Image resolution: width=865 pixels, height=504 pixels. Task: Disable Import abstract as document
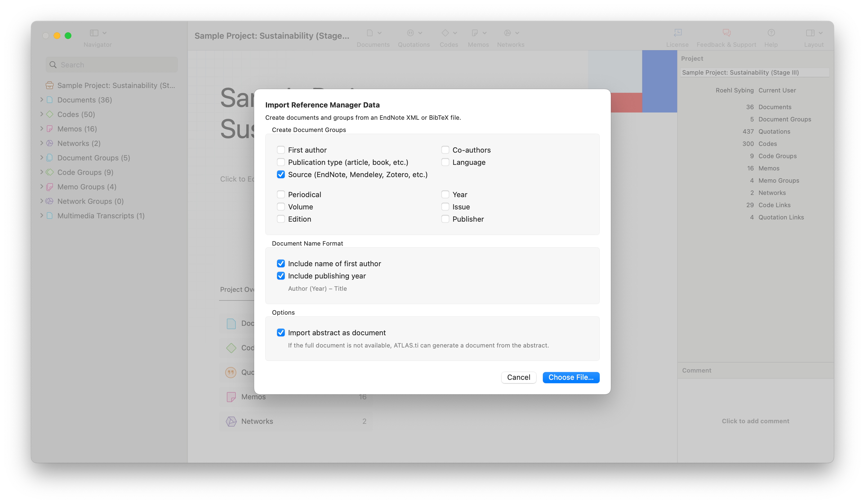pyautogui.click(x=281, y=332)
